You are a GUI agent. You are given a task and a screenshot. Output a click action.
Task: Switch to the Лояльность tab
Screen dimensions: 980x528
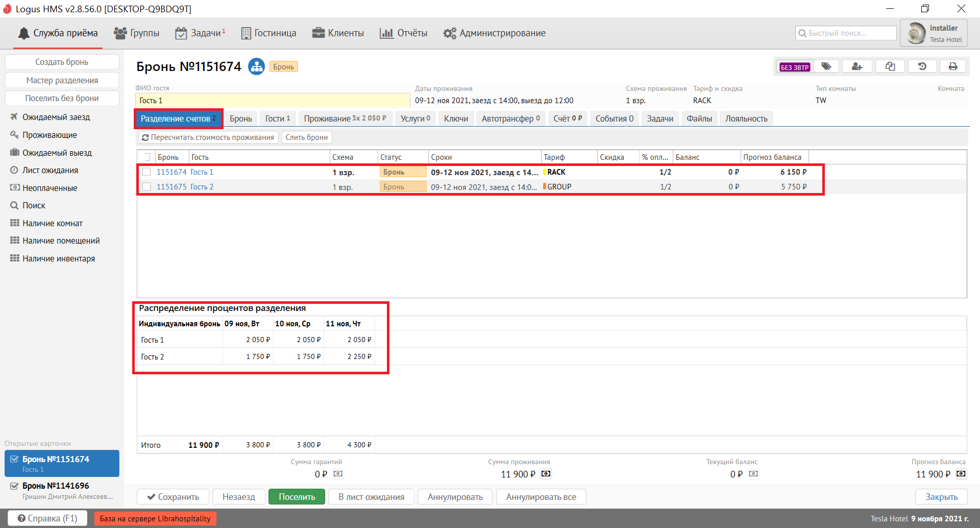746,118
